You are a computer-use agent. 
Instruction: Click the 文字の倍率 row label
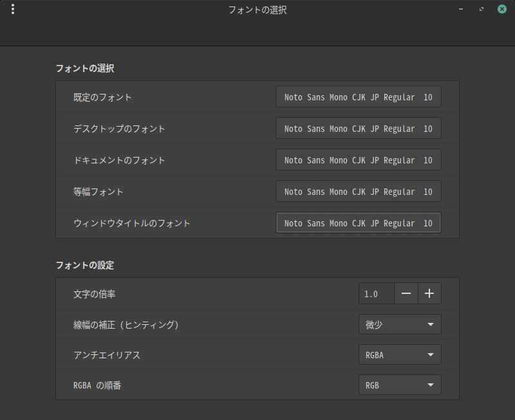[x=95, y=294]
